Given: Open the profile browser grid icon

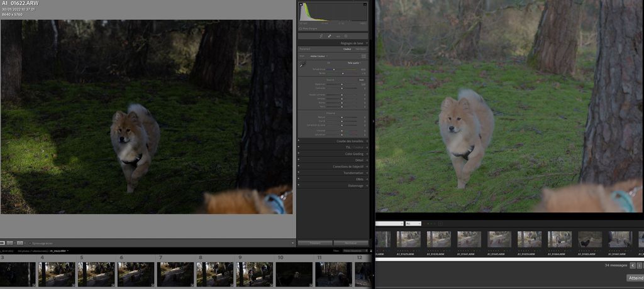Looking at the screenshot, I should 364,57.
